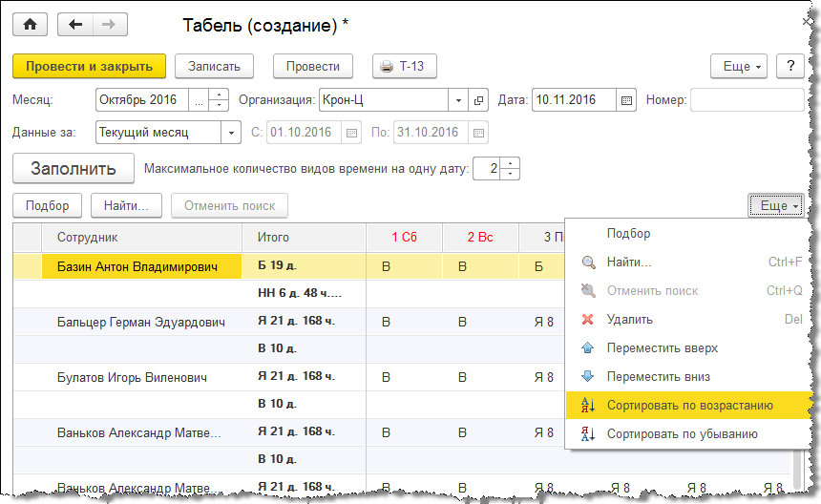The width and height of the screenshot is (821, 504).
Task: Click into the Номер input field
Action: point(747,99)
